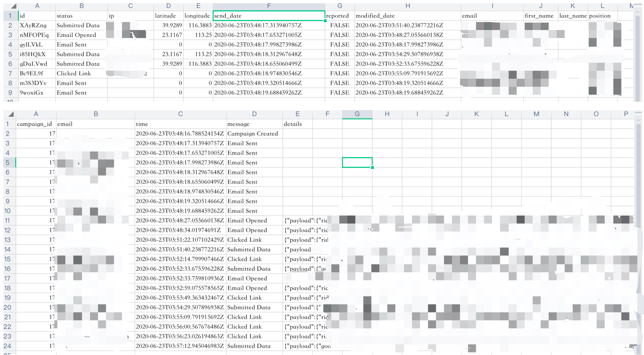This screenshot has height=355, width=644.
Task: Select column F header above send_date
Action: [x=269, y=6]
